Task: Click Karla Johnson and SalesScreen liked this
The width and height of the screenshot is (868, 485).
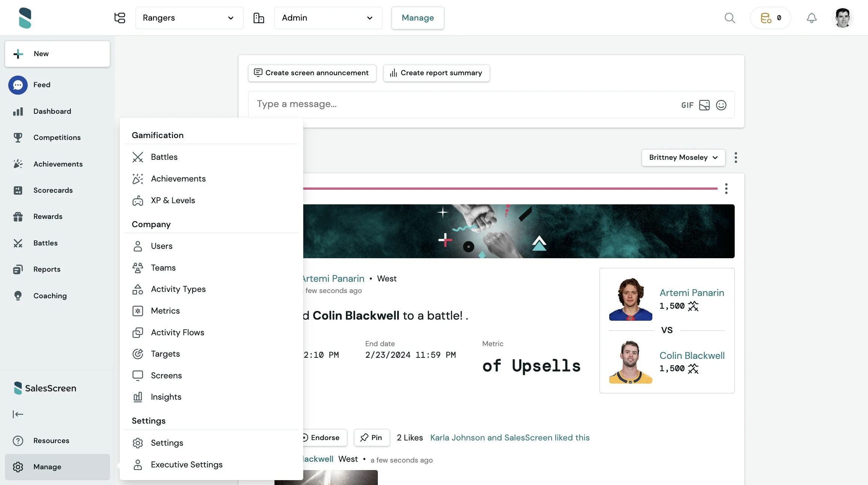Action: (x=510, y=438)
